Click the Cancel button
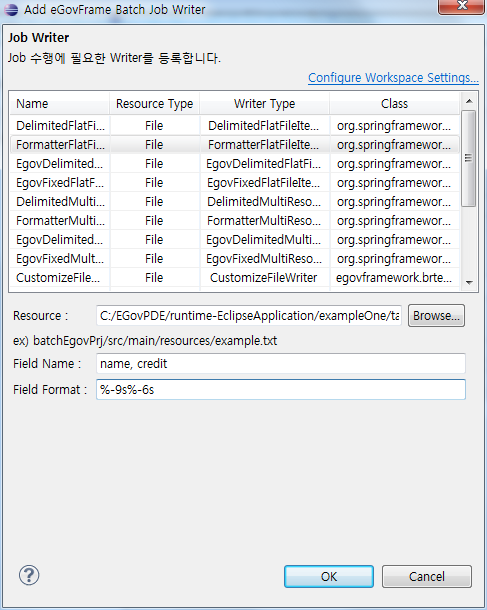 pyautogui.click(x=427, y=576)
